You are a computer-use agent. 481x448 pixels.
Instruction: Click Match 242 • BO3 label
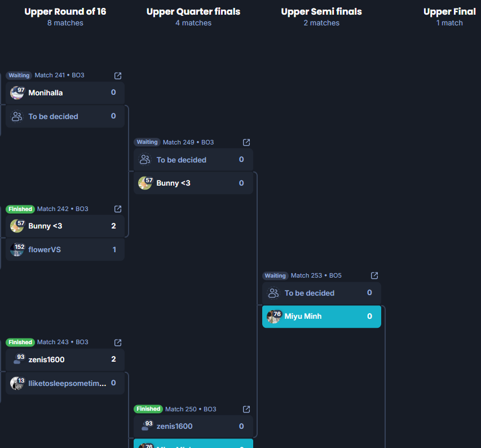pos(63,209)
